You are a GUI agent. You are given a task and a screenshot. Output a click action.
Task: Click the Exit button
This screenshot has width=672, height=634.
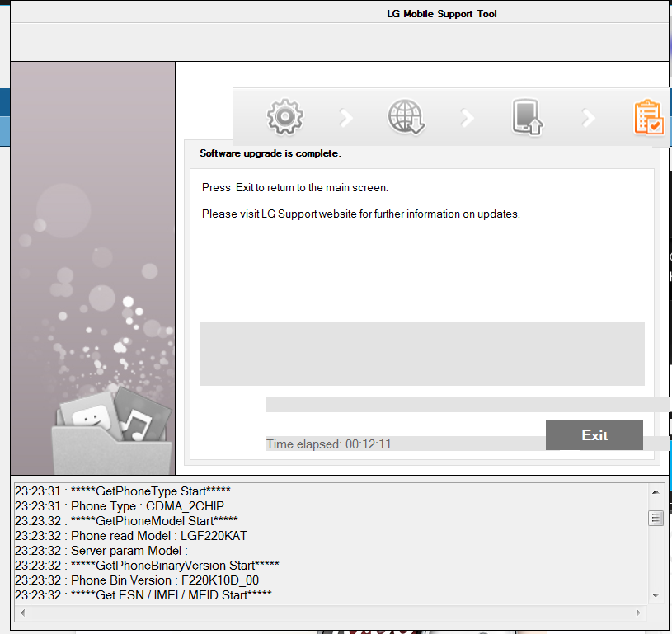click(x=594, y=435)
